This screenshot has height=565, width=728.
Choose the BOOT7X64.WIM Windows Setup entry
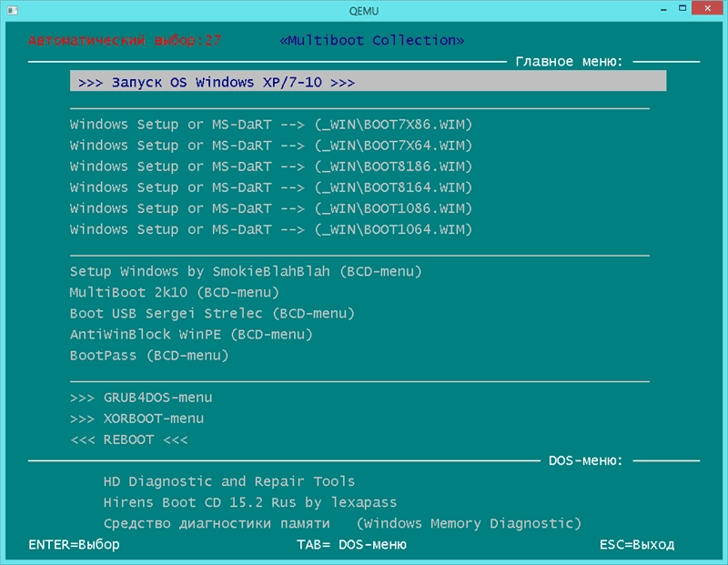(x=270, y=146)
